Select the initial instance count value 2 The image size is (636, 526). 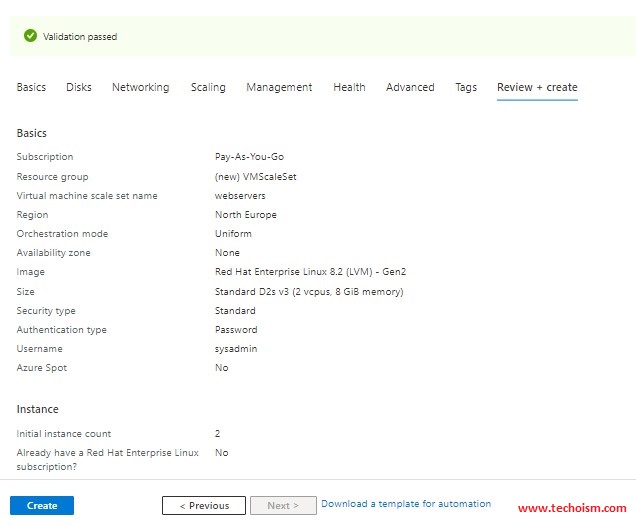217,434
